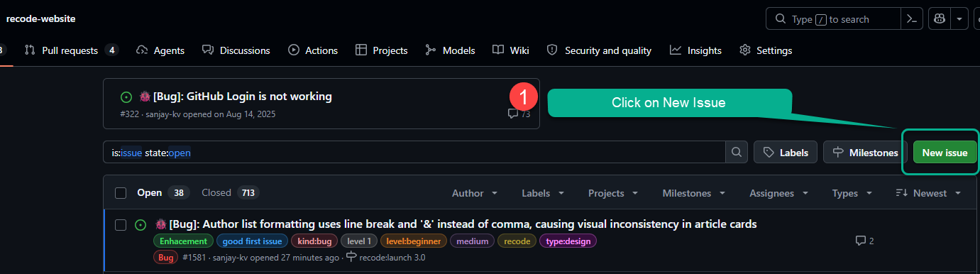
Task: Go to the Models tab
Action: [x=450, y=50]
